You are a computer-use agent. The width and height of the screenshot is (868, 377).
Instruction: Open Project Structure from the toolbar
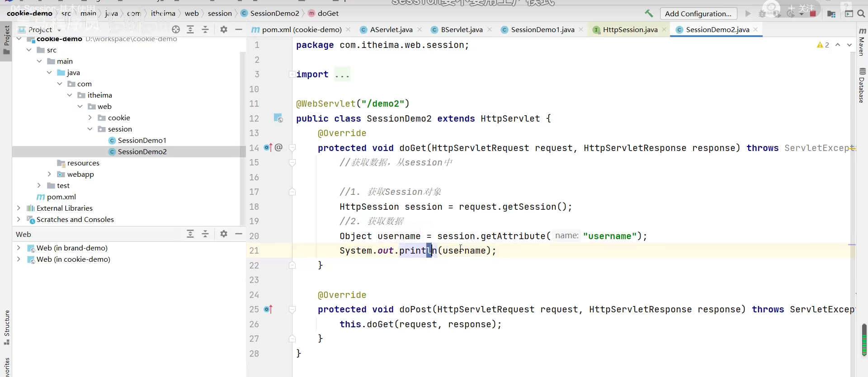[x=831, y=14]
